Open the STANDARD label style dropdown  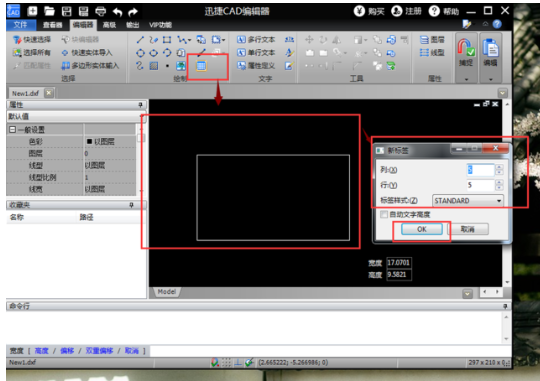pos(468,200)
